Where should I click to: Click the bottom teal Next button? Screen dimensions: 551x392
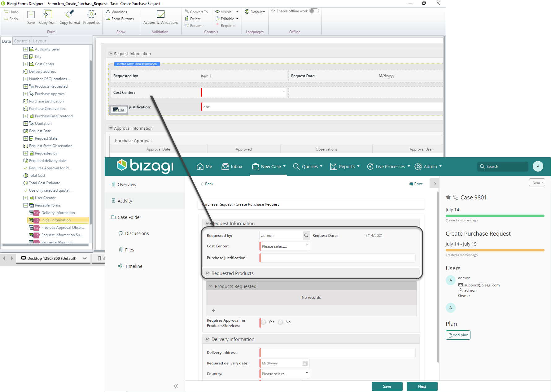point(422,386)
